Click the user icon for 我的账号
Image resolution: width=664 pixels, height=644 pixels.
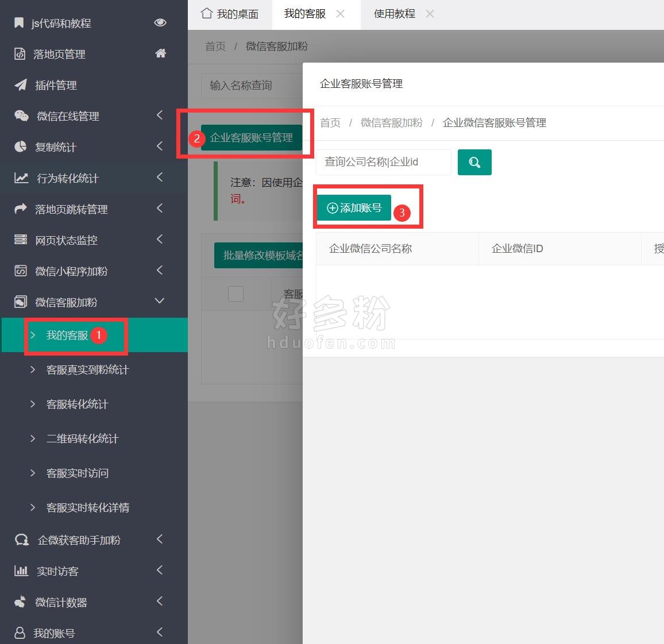[x=20, y=633]
